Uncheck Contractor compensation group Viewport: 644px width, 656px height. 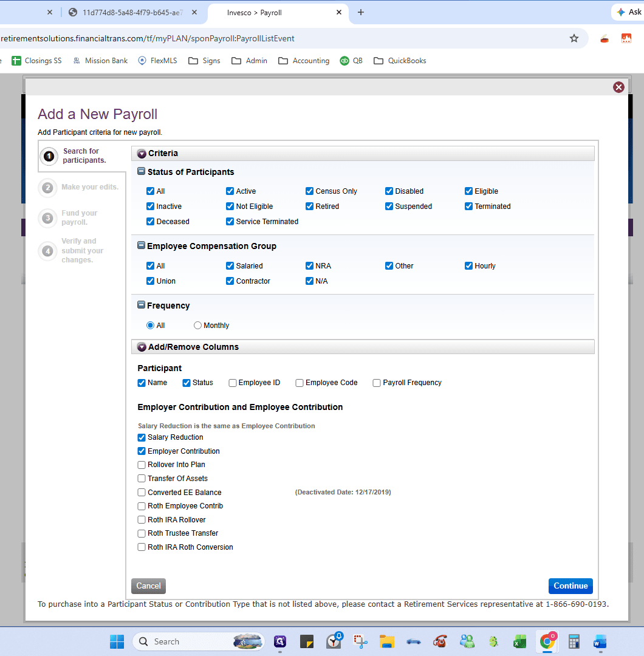point(230,281)
